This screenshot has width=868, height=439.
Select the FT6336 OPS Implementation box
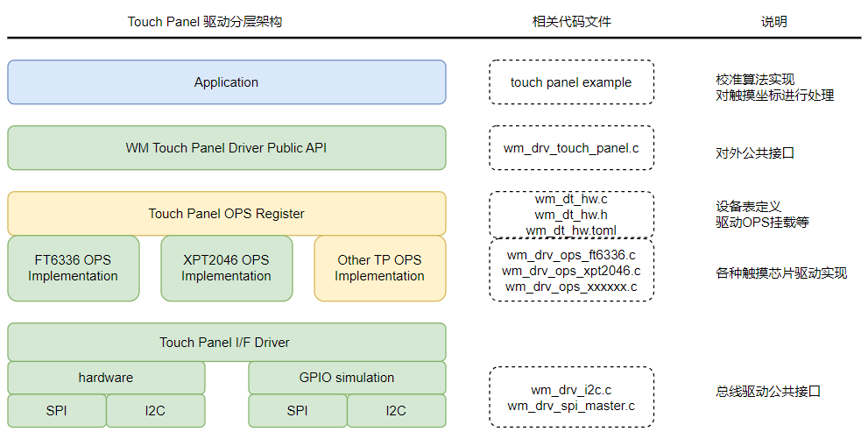tap(73, 268)
